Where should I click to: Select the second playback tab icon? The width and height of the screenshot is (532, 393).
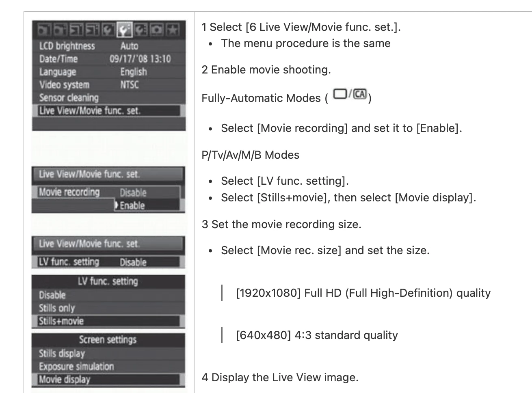point(93,30)
